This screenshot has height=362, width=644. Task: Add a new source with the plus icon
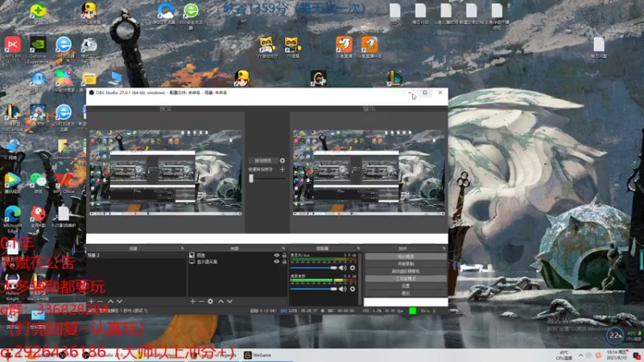tap(192, 301)
